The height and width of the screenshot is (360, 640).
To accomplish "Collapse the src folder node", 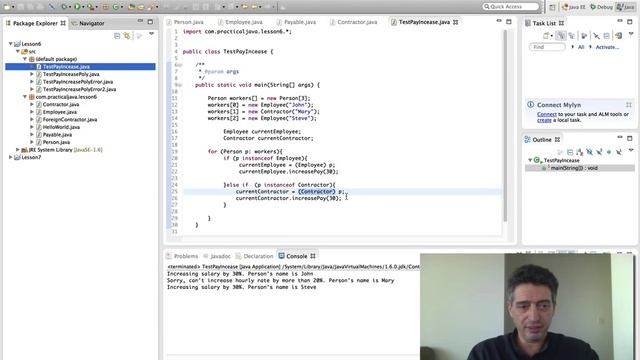I will pyautogui.click(x=18, y=51).
